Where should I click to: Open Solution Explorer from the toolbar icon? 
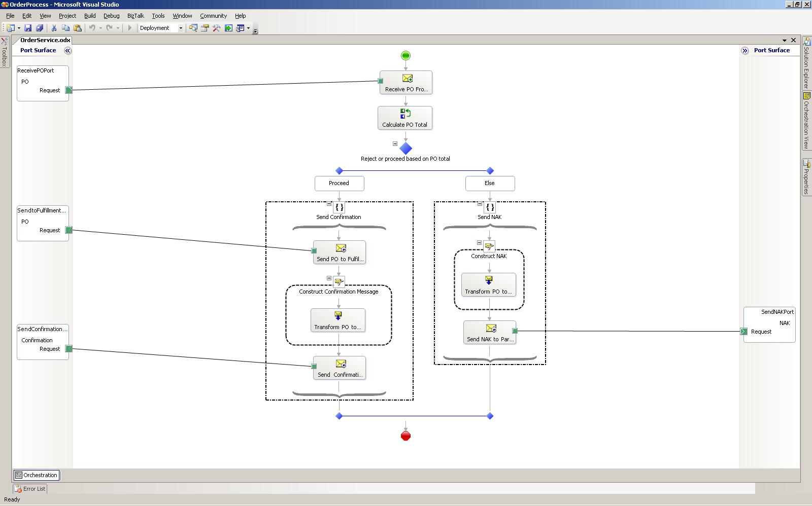[193, 28]
